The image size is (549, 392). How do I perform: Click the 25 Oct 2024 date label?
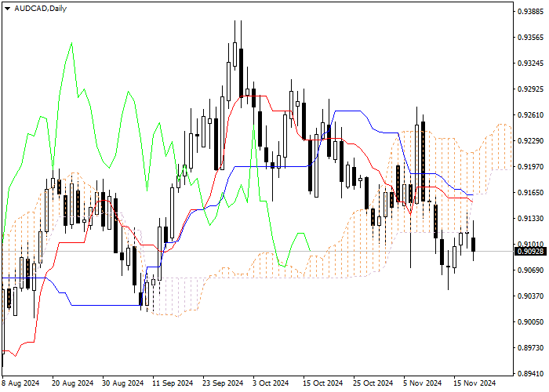click(373, 383)
